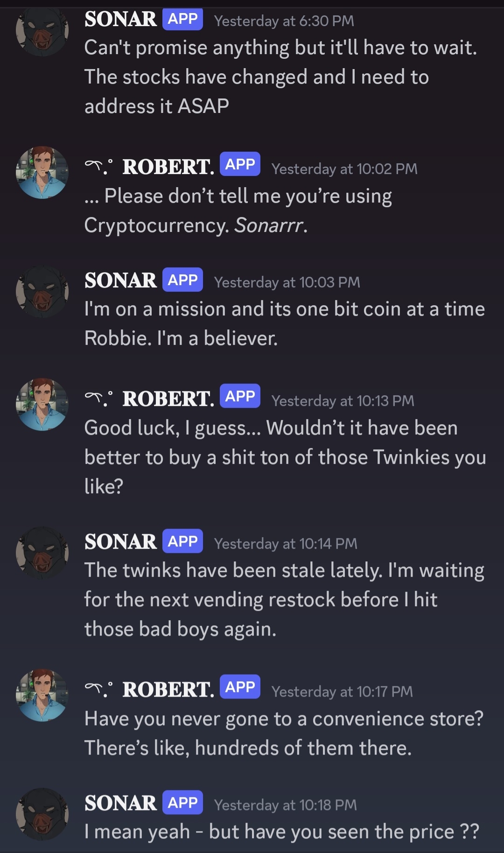Tap Sonar's avatar on the 10:18 PM message
This screenshot has height=853, width=504.
(x=42, y=815)
